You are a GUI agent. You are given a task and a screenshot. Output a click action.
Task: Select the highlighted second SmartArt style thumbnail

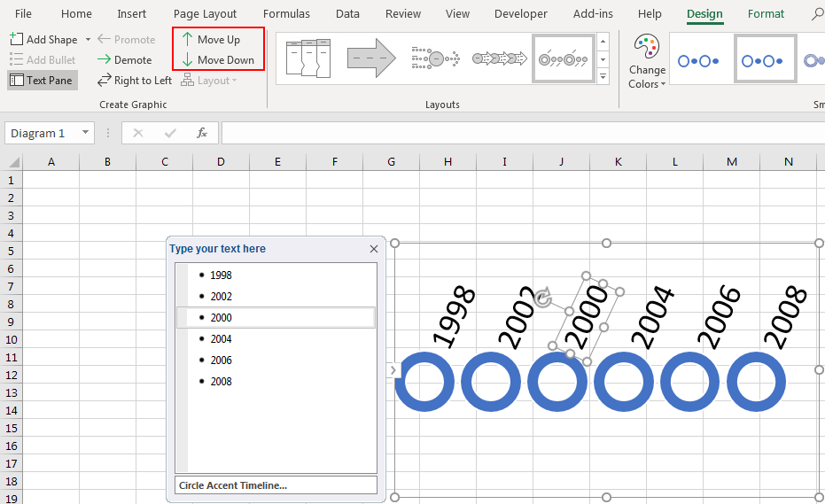click(x=765, y=59)
